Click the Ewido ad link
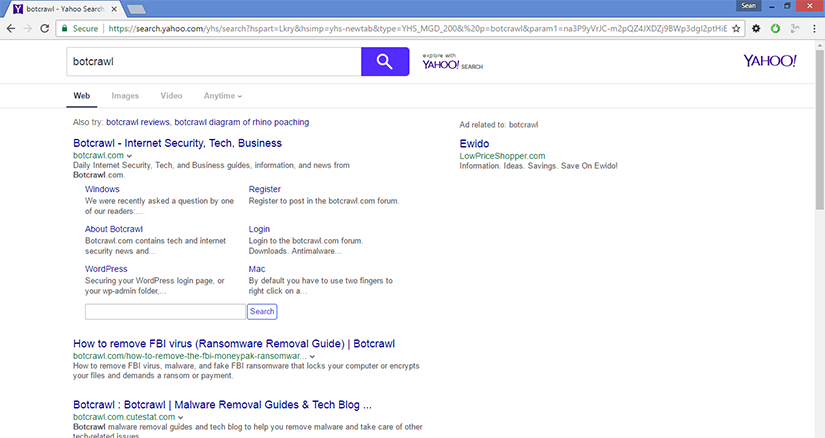The height and width of the screenshot is (438, 825). [474, 143]
